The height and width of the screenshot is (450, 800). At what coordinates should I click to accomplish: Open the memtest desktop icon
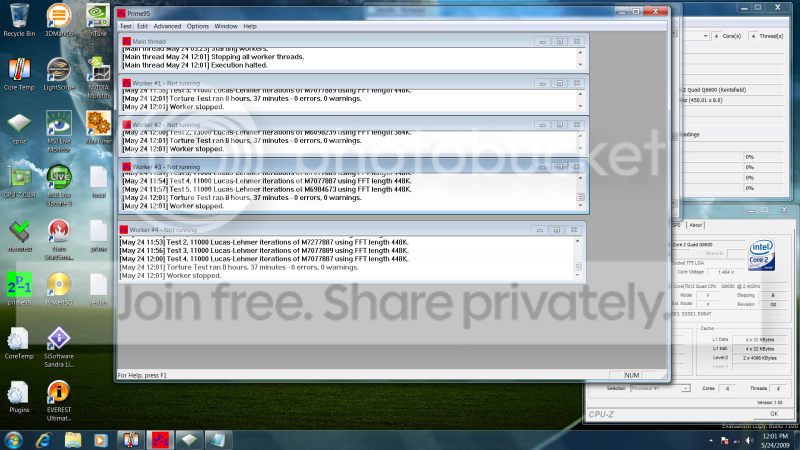pos(19,236)
